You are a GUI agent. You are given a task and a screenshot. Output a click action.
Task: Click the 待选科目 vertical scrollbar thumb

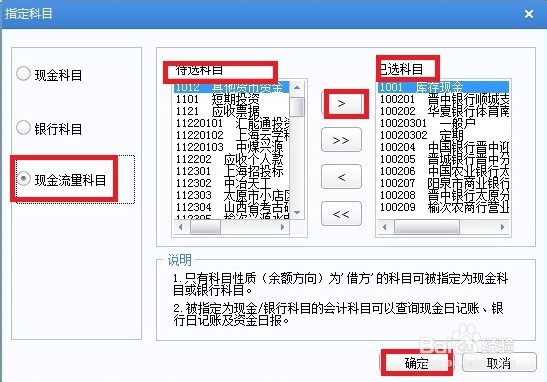[x=297, y=106]
